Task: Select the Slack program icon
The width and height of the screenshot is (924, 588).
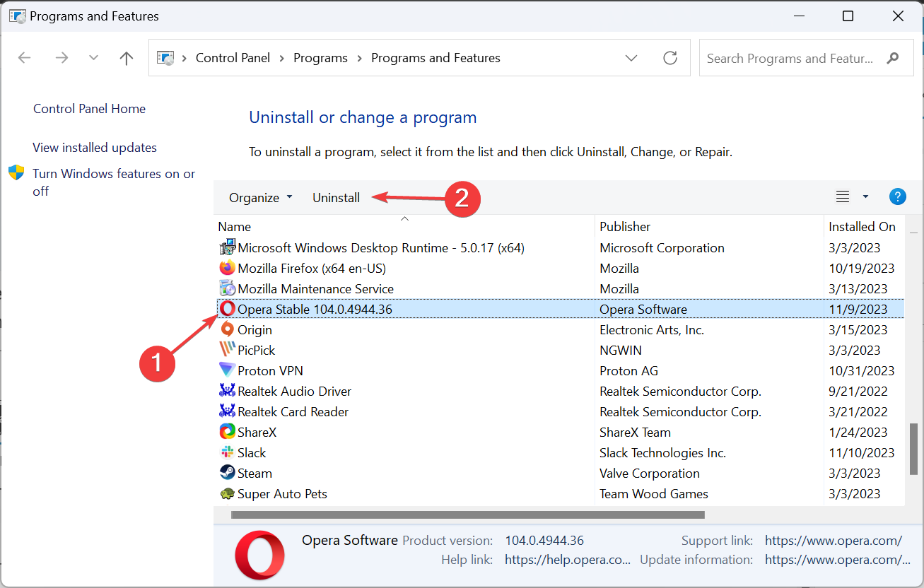Action: [227, 453]
